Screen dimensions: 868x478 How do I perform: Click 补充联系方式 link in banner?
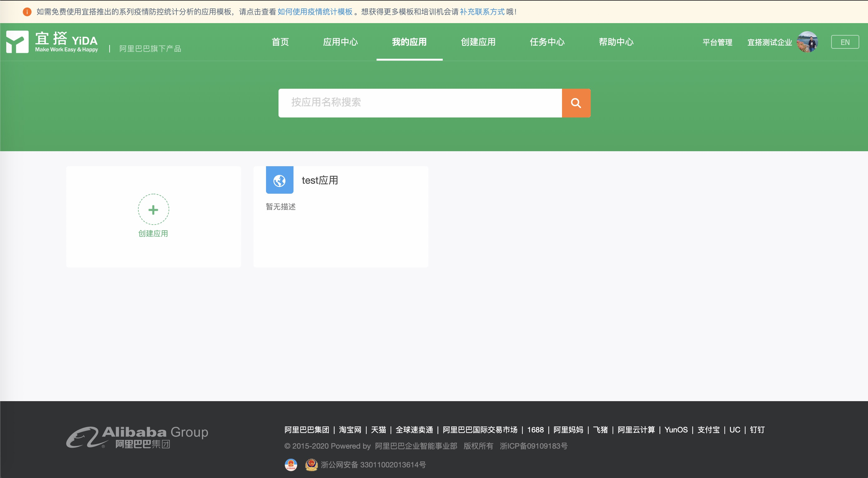tap(482, 12)
